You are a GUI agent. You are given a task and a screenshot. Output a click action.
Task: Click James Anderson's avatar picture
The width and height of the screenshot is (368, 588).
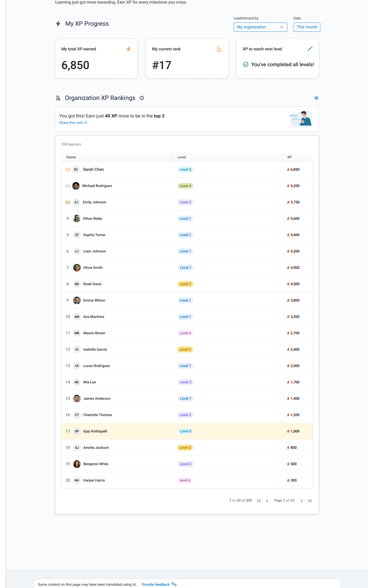tap(77, 399)
